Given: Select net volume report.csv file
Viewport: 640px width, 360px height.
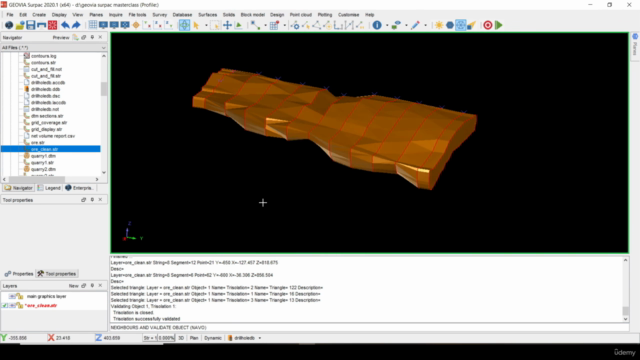Looking at the screenshot, I should (53, 136).
